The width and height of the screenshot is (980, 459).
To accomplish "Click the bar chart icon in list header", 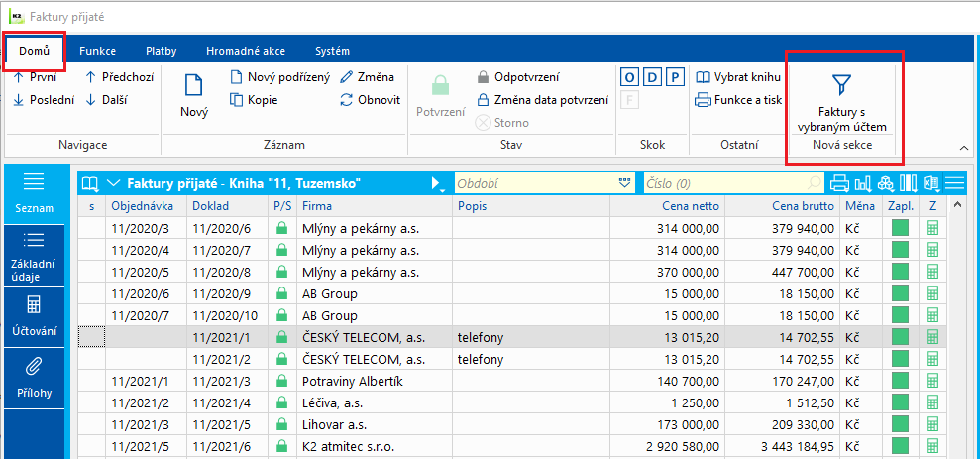I will [x=863, y=183].
